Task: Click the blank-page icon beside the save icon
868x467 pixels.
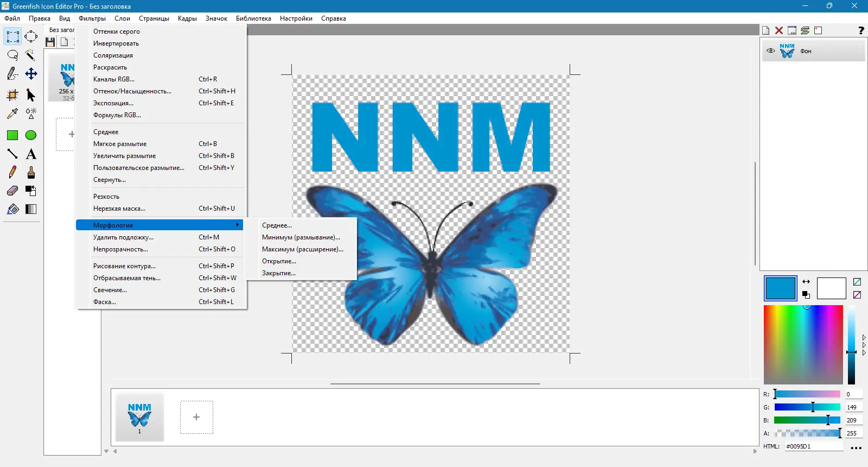Action: (64, 42)
